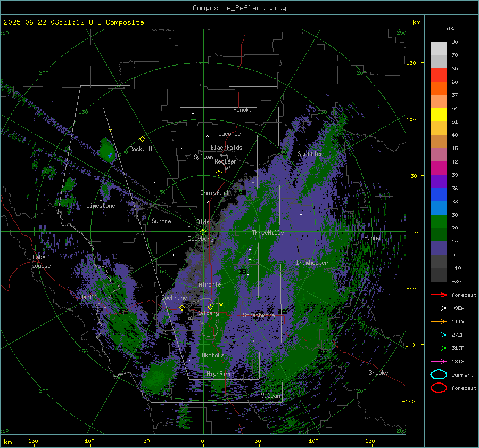Click the Composite_Reflectivity title text
The width and height of the screenshot is (479, 448).
pos(240,8)
